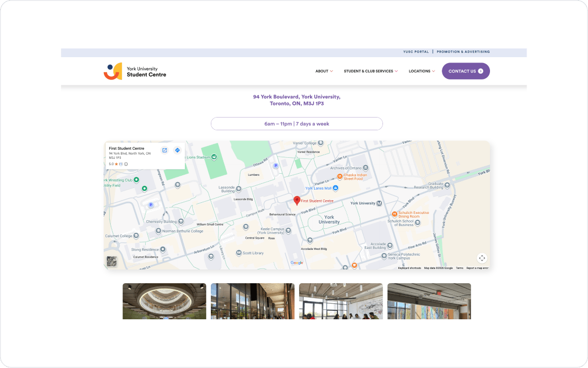
Task: Open the students seated by windows photo
Action: [x=341, y=301]
